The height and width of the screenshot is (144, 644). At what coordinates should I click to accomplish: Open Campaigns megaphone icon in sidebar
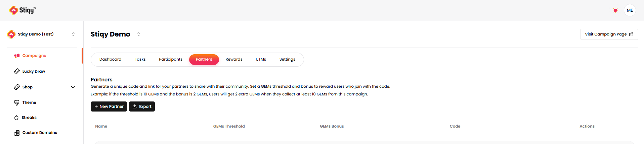click(x=17, y=56)
